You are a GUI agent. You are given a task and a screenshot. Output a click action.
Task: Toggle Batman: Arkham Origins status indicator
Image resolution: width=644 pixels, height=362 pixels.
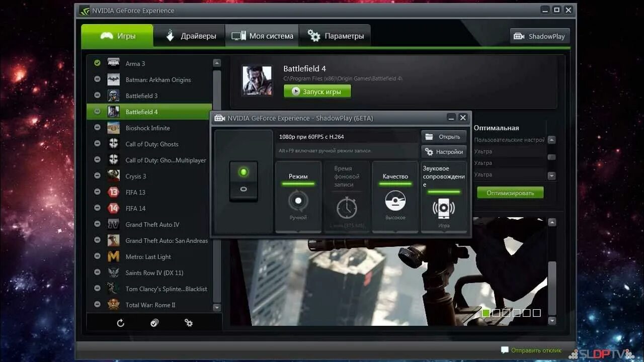tap(97, 79)
